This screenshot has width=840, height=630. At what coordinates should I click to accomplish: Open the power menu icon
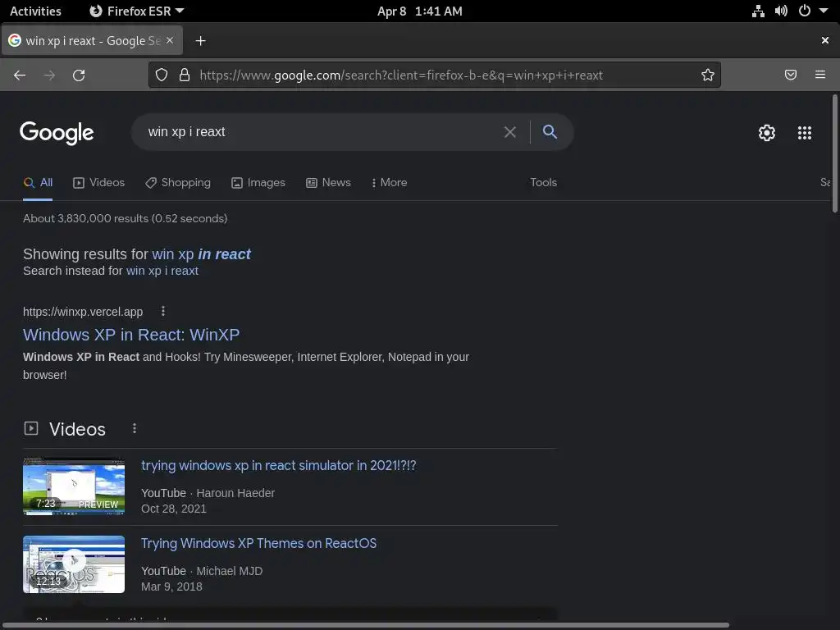tap(804, 11)
